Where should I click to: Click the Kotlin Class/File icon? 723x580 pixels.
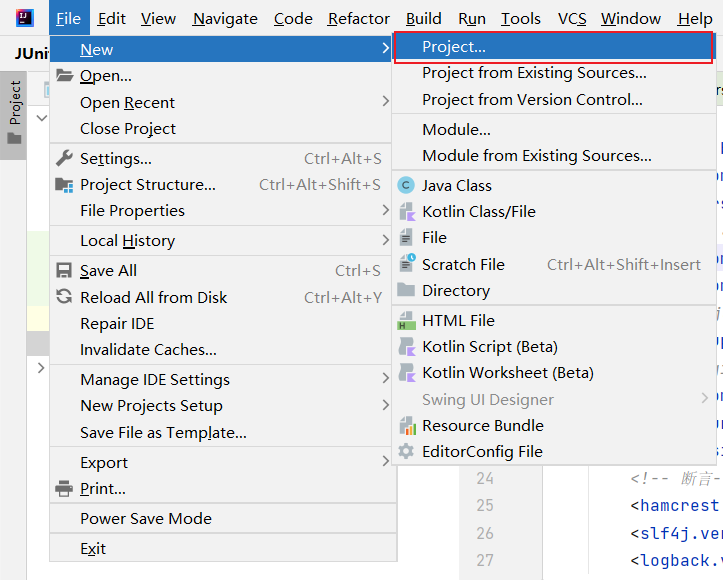[x=406, y=212]
